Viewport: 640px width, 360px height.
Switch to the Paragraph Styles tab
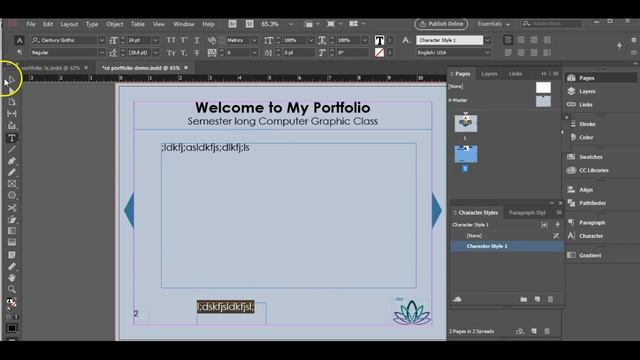coord(527,213)
